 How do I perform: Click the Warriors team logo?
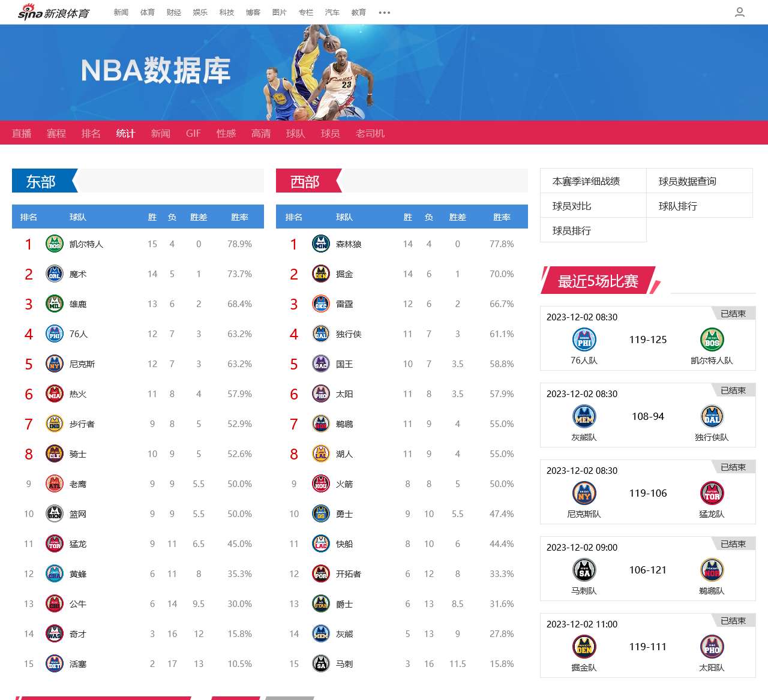coord(321,514)
